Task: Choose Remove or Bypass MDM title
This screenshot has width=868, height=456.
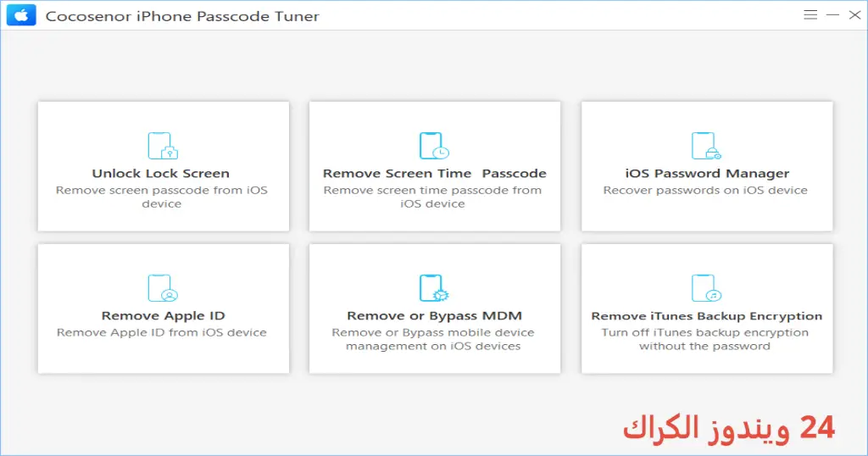Action: 435,316
